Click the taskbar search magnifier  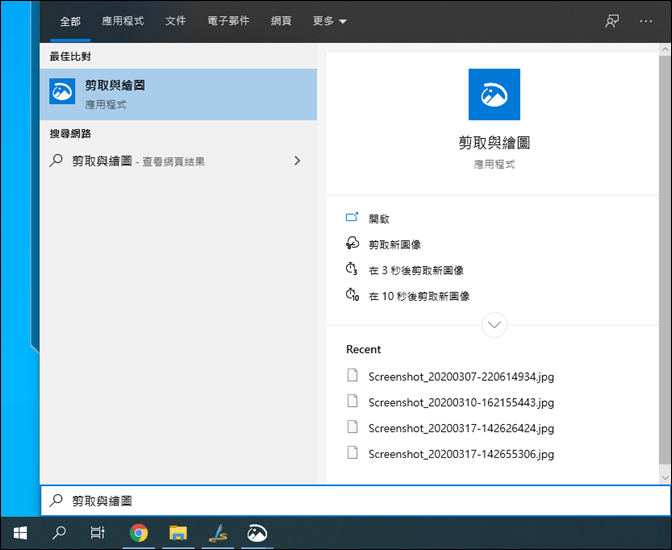coord(59,533)
